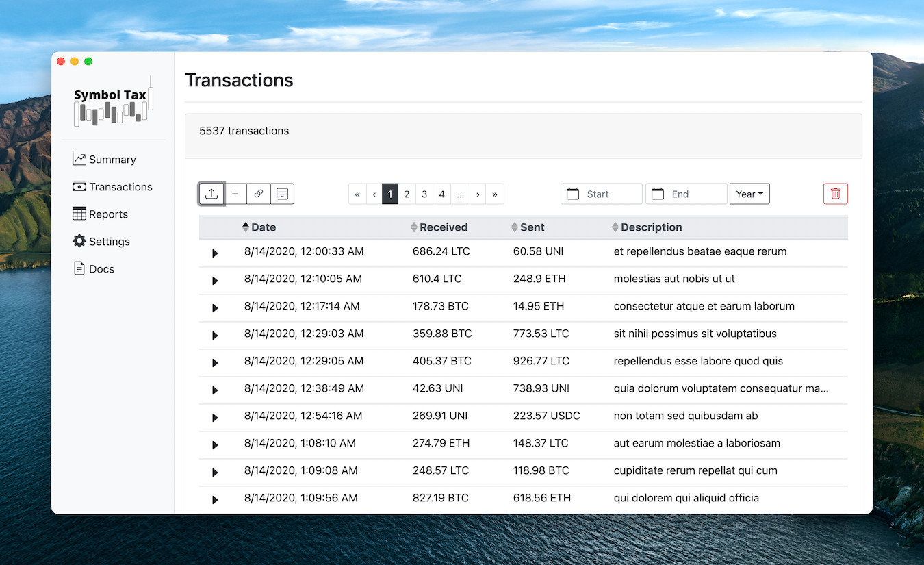The height and width of the screenshot is (565, 924).
Task: Click the '248.9 ETH' sent cell
Action: click(539, 279)
